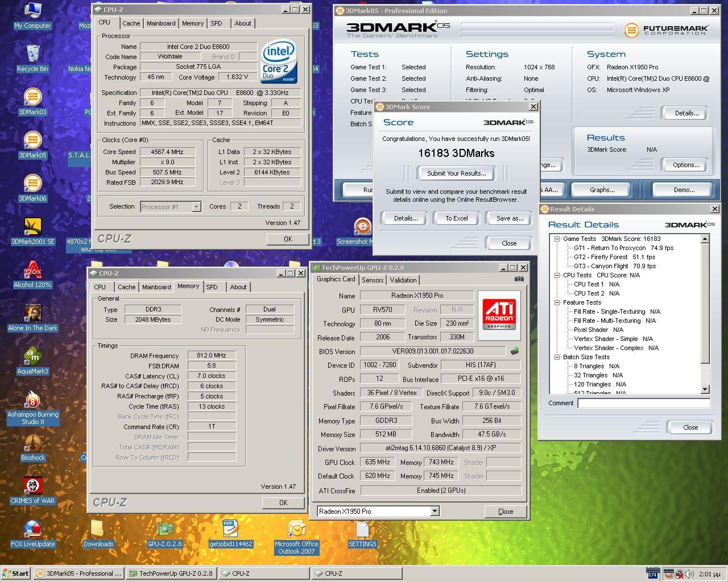Click the language indicator in system tray
The image size is (728, 582).
[x=652, y=573]
